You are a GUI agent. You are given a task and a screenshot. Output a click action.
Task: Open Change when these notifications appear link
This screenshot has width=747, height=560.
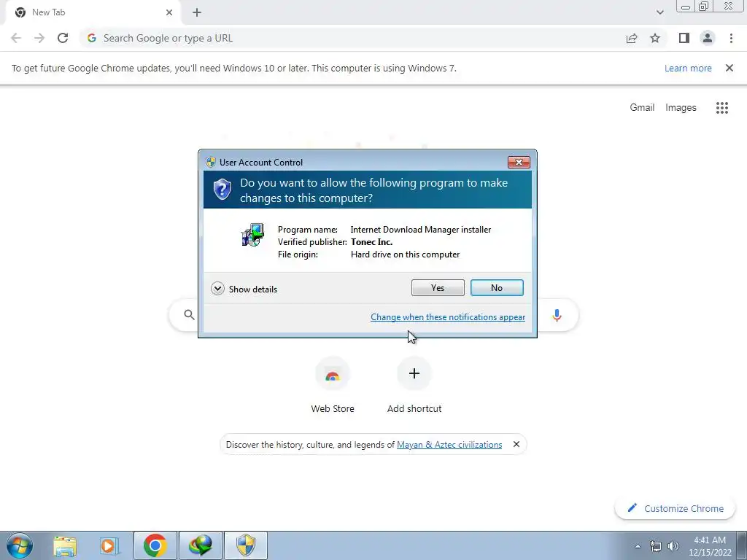(448, 317)
